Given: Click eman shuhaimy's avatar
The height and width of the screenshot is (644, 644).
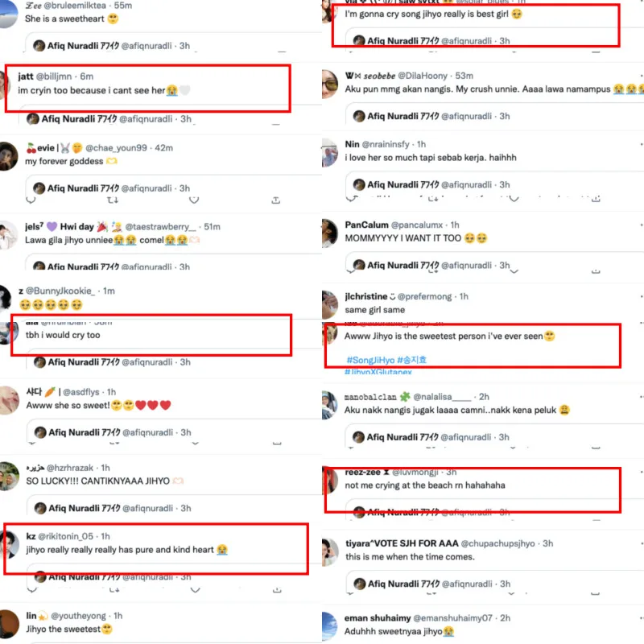Looking at the screenshot, I should coord(329,626).
